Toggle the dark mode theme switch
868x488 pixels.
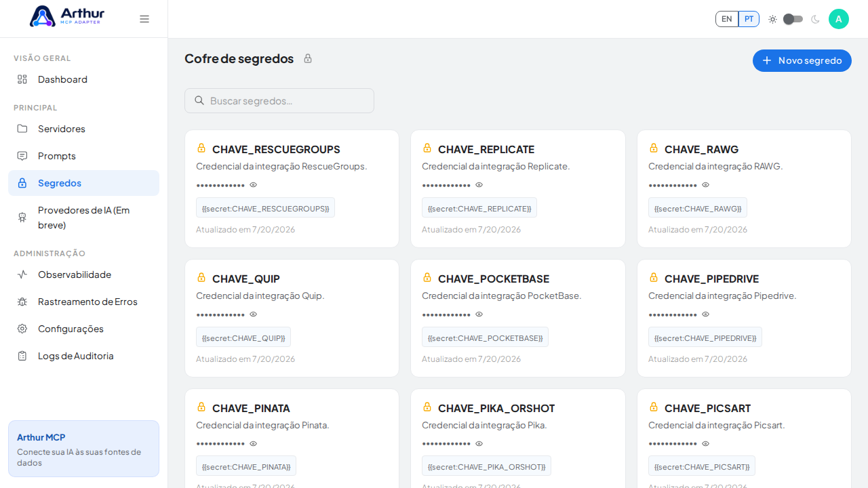793,19
